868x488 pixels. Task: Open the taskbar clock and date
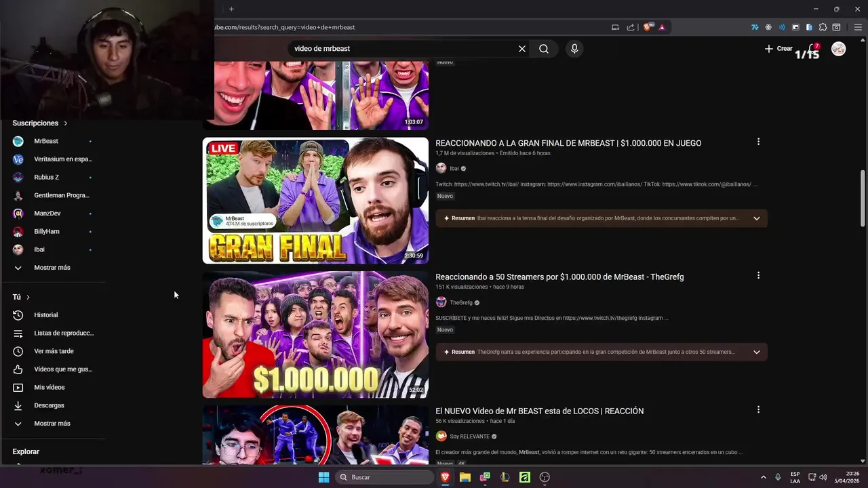848,477
